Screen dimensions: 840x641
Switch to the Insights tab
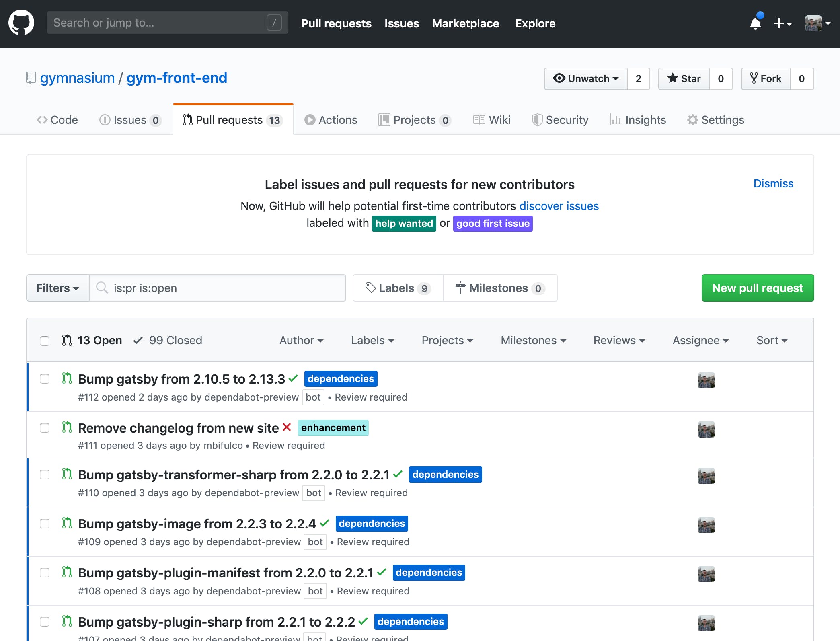[638, 120]
